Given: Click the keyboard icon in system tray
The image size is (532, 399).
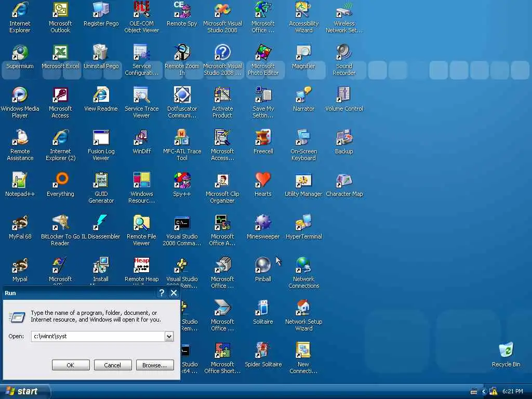Looking at the screenshot, I should tap(474, 392).
